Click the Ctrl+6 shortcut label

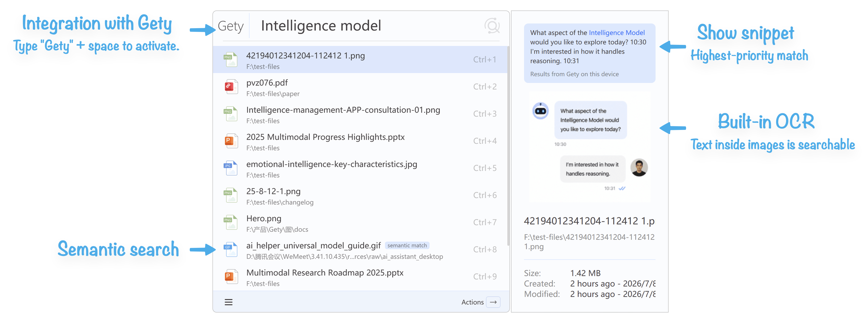[485, 195]
